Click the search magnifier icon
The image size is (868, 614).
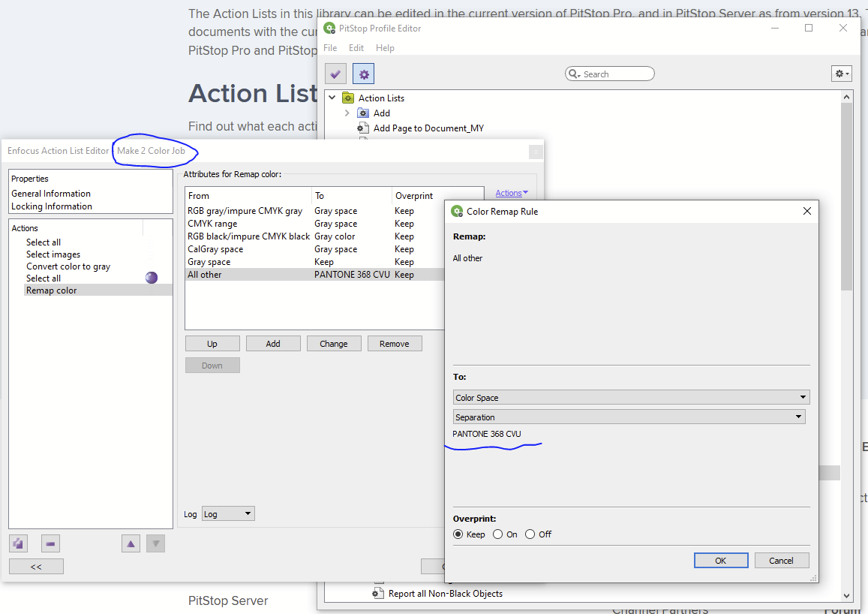tap(574, 74)
